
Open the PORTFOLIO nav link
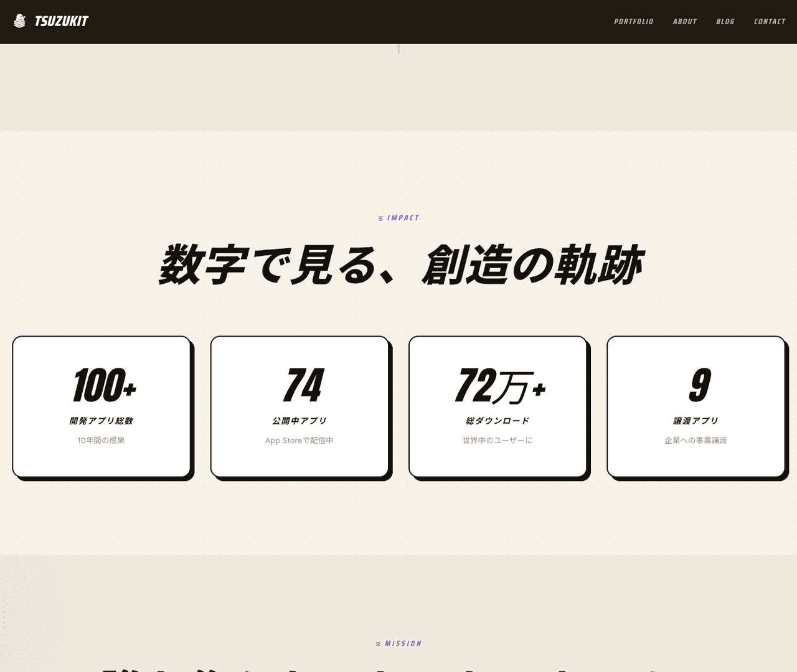pos(634,22)
